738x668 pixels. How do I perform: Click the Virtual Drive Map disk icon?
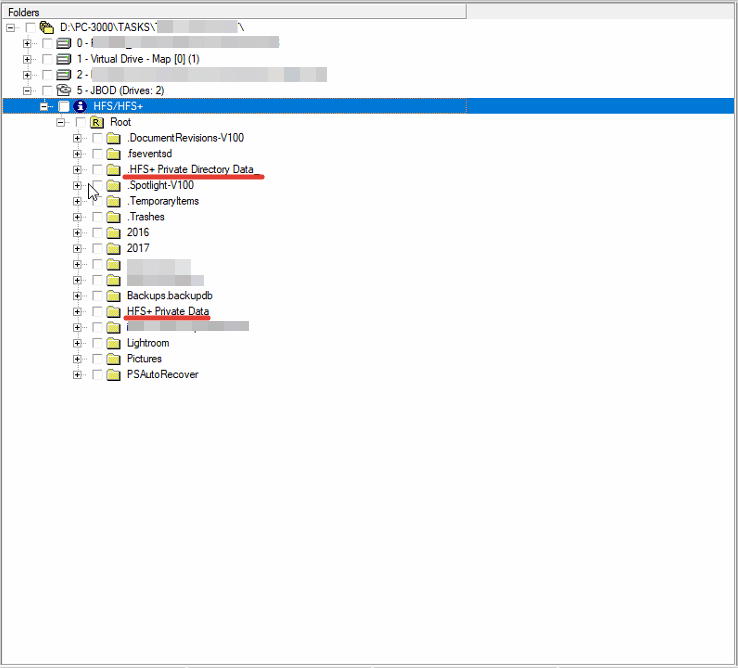[64, 59]
